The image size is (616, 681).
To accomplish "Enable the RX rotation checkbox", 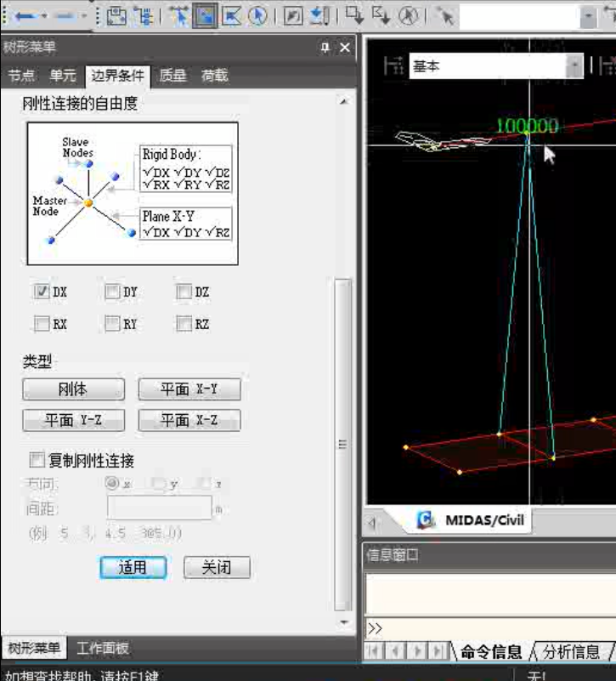I will click(x=42, y=323).
